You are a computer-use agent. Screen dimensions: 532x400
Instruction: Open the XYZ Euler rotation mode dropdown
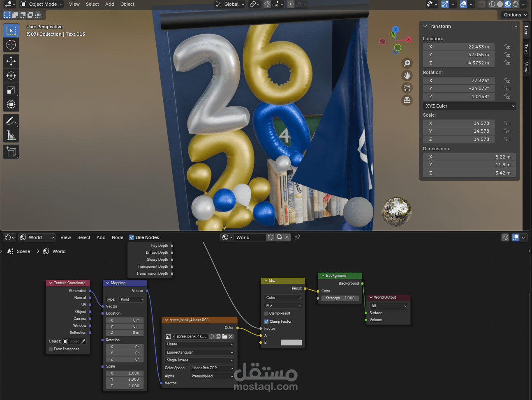click(469, 106)
